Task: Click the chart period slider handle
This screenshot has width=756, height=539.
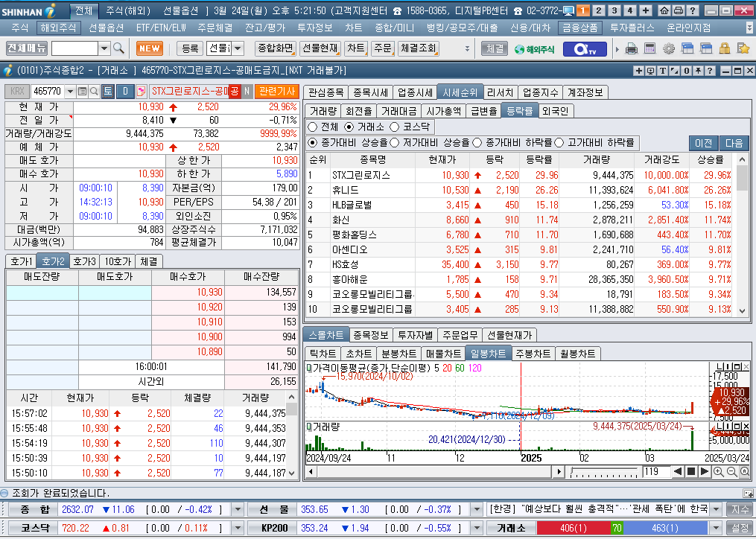Action: 572,471
